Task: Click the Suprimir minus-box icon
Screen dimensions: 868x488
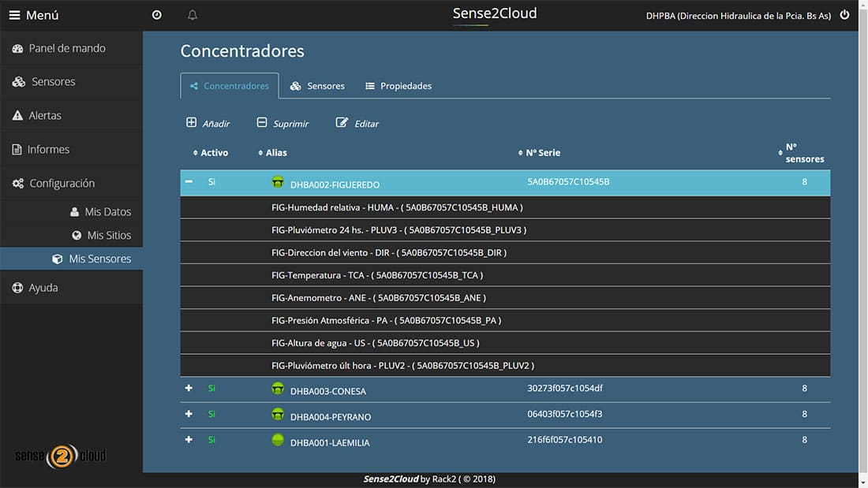Action: [262, 122]
